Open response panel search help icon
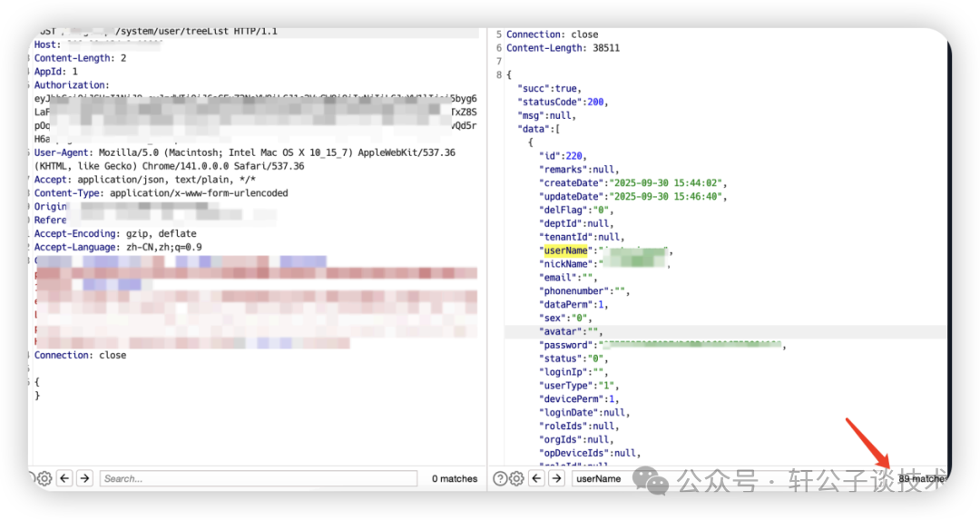 [500, 479]
